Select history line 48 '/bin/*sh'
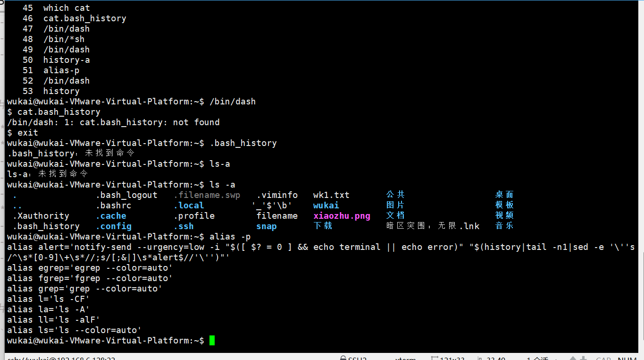This screenshot has width=644, height=360. [x=54, y=39]
